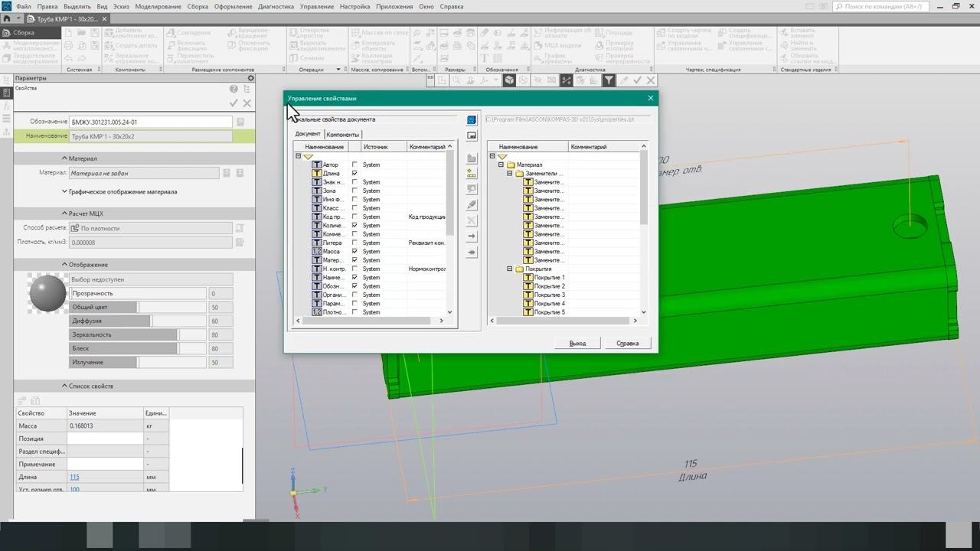Screen dimensions: 980x551
Task: Open the Диагностика menu
Action: (x=276, y=6)
